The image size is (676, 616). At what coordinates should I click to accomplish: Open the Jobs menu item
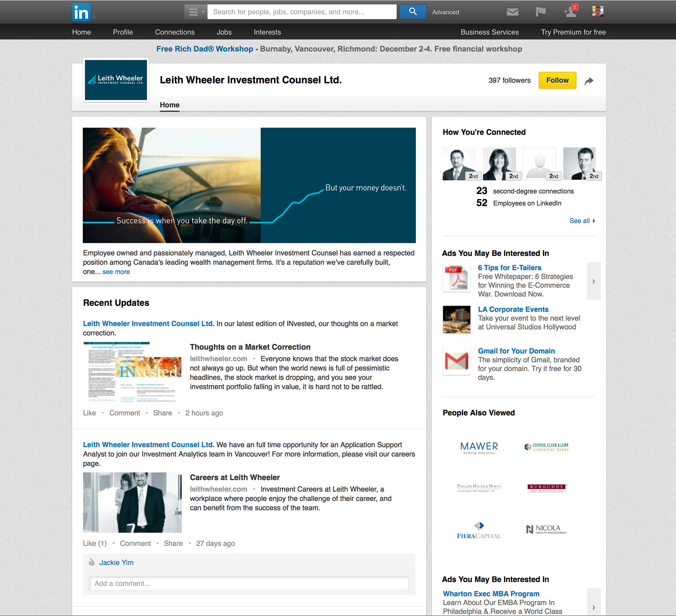(x=224, y=32)
